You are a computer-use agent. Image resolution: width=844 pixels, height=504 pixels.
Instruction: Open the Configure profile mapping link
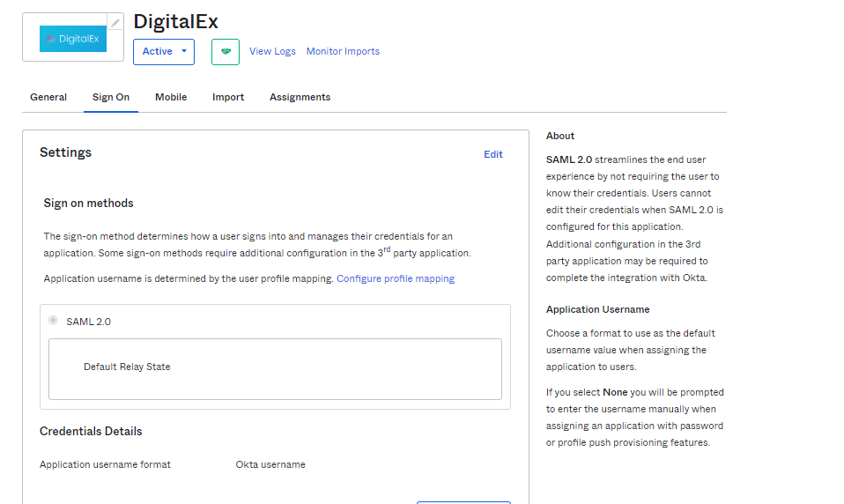[x=396, y=279]
